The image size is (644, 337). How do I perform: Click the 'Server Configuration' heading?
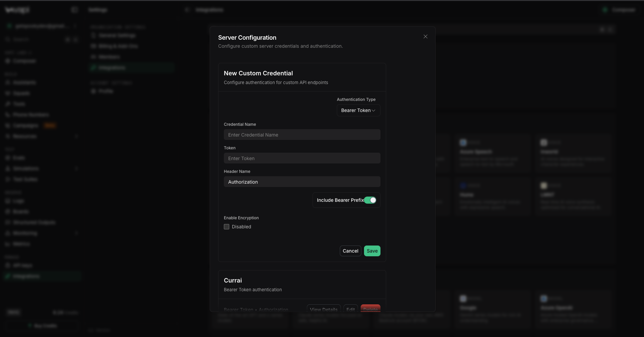[247, 38]
